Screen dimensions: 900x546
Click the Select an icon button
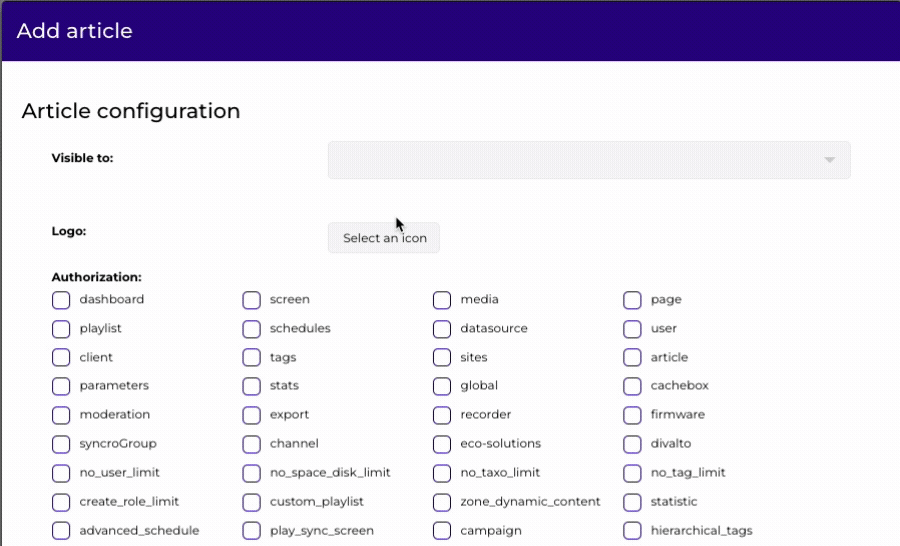coord(384,238)
